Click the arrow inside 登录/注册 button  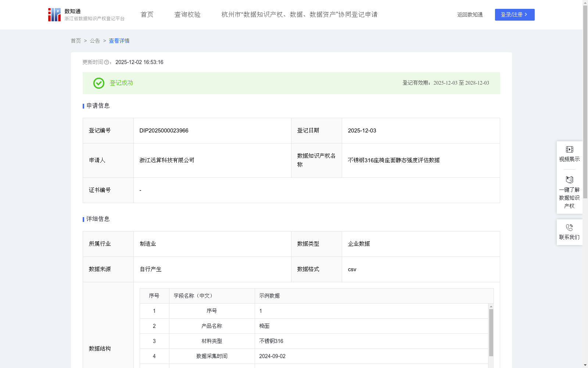click(x=526, y=14)
